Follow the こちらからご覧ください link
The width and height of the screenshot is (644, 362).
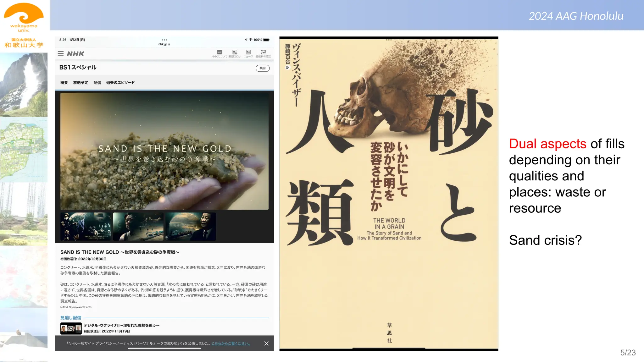click(230, 343)
